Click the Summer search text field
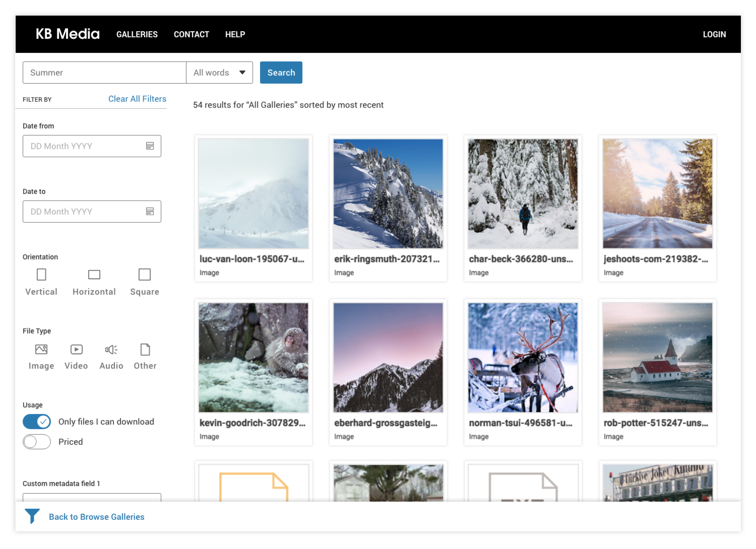The width and height of the screenshot is (756, 549). click(104, 73)
